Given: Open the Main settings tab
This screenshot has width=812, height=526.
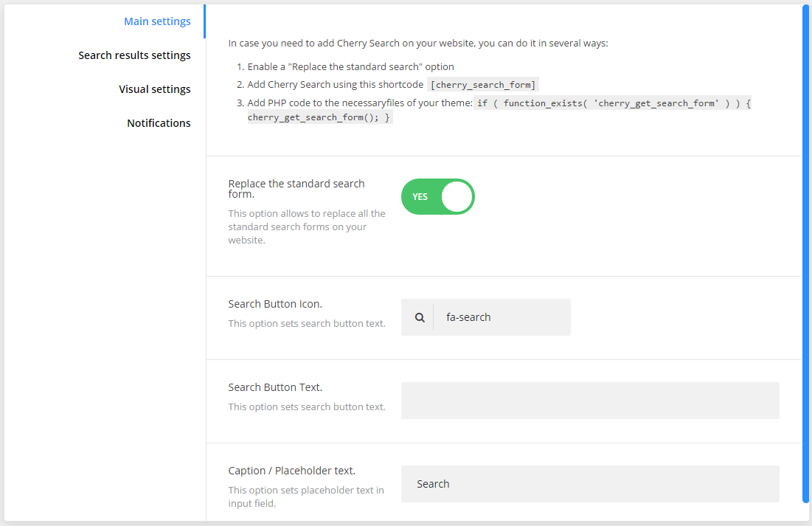Looking at the screenshot, I should (157, 21).
